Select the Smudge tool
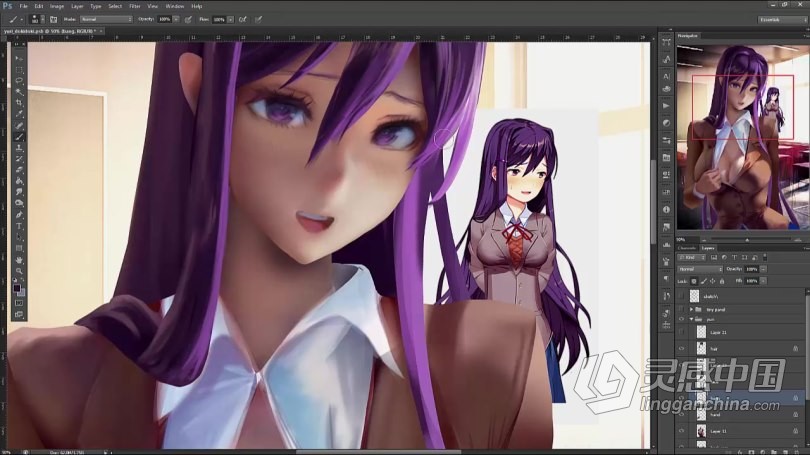This screenshot has width=810, height=455. (x=19, y=192)
